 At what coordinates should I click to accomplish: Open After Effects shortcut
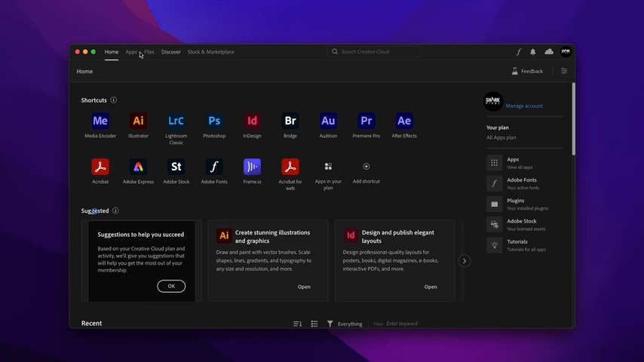(x=404, y=121)
